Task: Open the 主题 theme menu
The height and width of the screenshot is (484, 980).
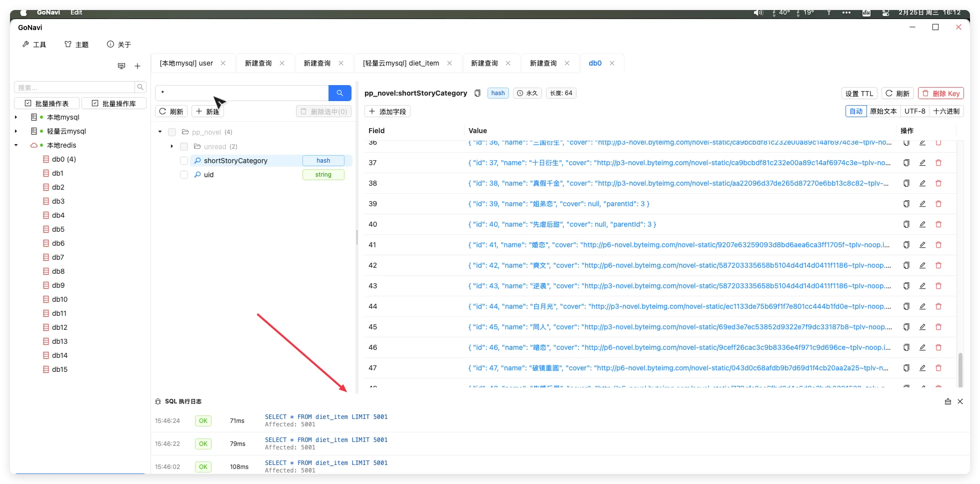Action: click(76, 45)
